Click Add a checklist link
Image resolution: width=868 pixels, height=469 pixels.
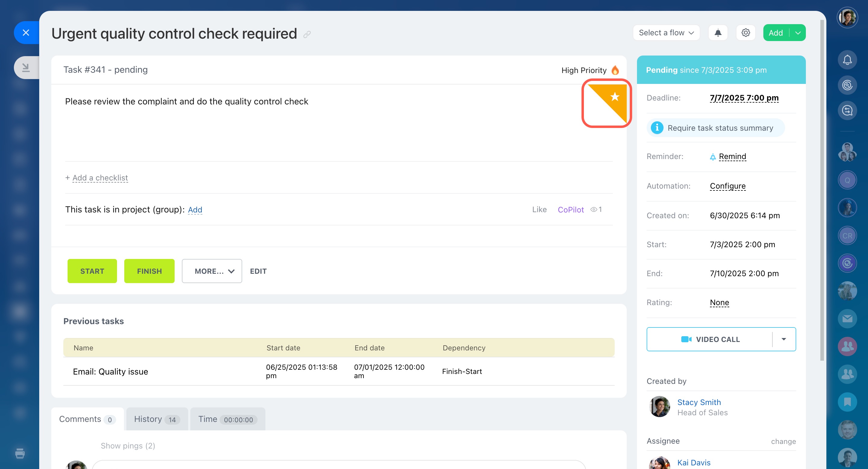100,178
